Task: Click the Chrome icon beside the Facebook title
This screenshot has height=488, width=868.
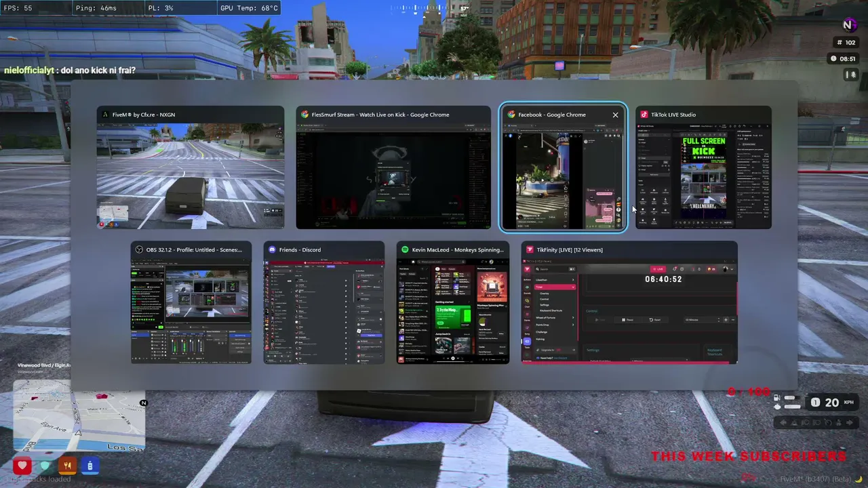Action: [511, 115]
